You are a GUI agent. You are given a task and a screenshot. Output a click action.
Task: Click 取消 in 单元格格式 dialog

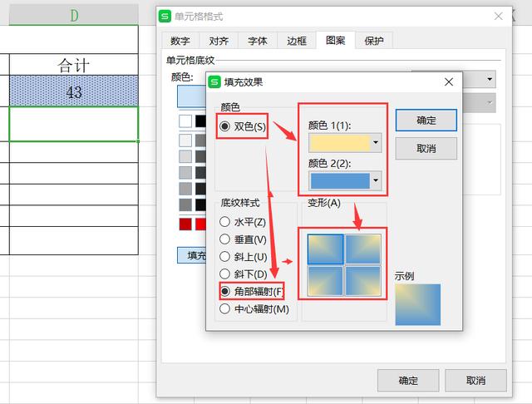[x=475, y=380]
